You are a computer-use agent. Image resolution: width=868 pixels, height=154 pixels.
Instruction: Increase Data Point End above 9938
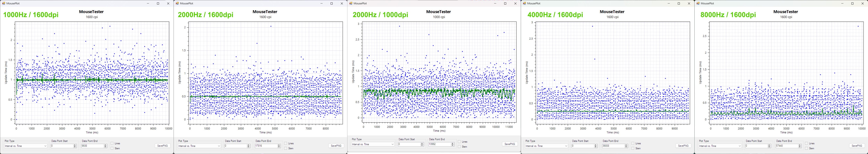pyautogui.click(x=106, y=145)
